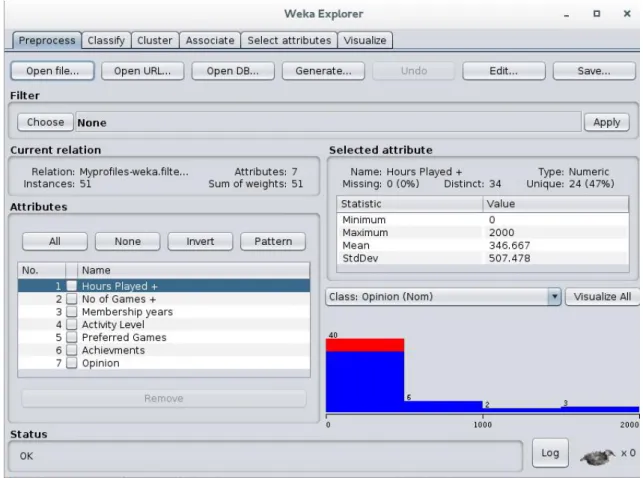This screenshot has height=478, width=643.
Task: Open the Log window button
Action: point(550,453)
